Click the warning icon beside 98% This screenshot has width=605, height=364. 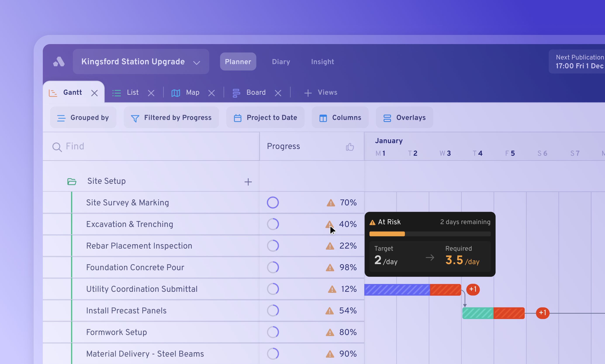coord(330,268)
